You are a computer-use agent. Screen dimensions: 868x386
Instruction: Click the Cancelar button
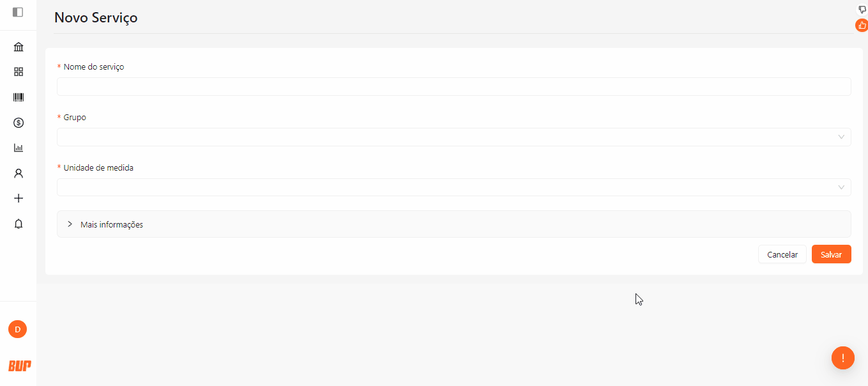click(x=782, y=254)
